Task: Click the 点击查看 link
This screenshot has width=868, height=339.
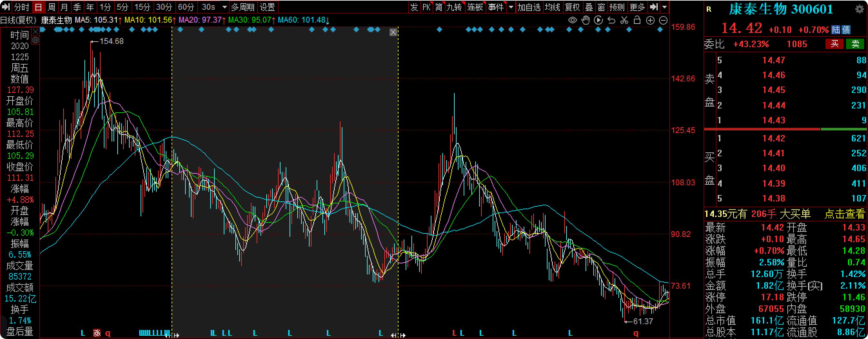Action: [x=845, y=214]
